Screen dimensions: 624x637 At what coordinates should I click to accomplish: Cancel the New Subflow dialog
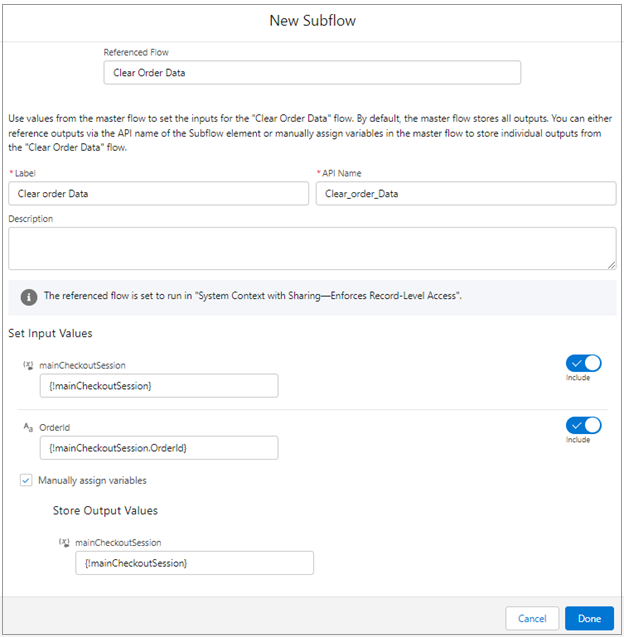click(x=532, y=618)
